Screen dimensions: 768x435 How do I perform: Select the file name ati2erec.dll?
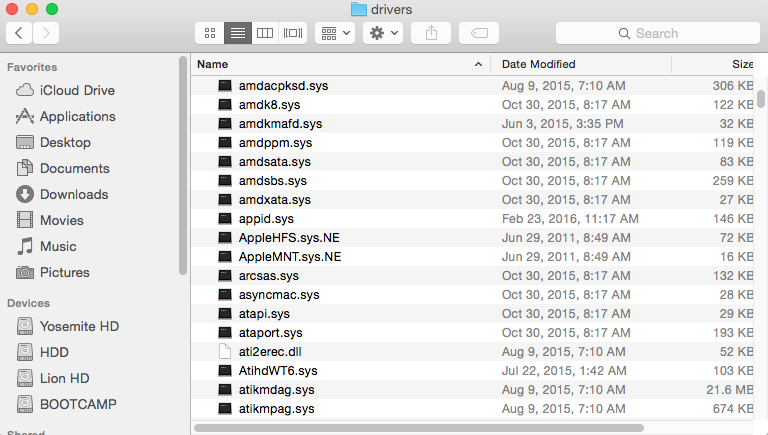(x=270, y=352)
